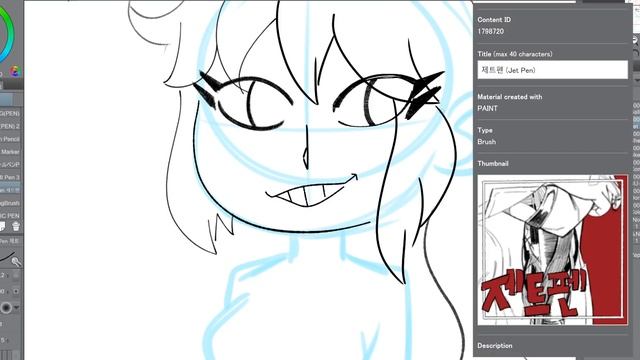Click the round brush tip preview
This screenshot has width=640, height=360.
pyautogui.click(x=6, y=307)
